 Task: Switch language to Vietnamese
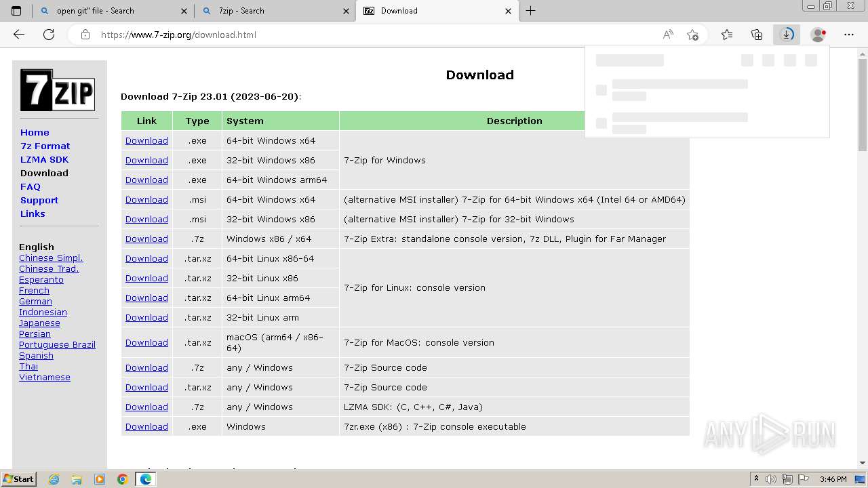(45, 377)
